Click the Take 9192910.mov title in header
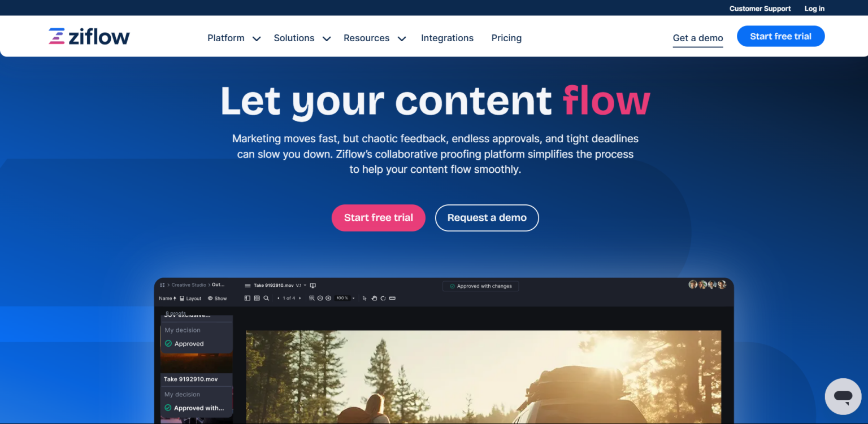 [x=274, y=286]
